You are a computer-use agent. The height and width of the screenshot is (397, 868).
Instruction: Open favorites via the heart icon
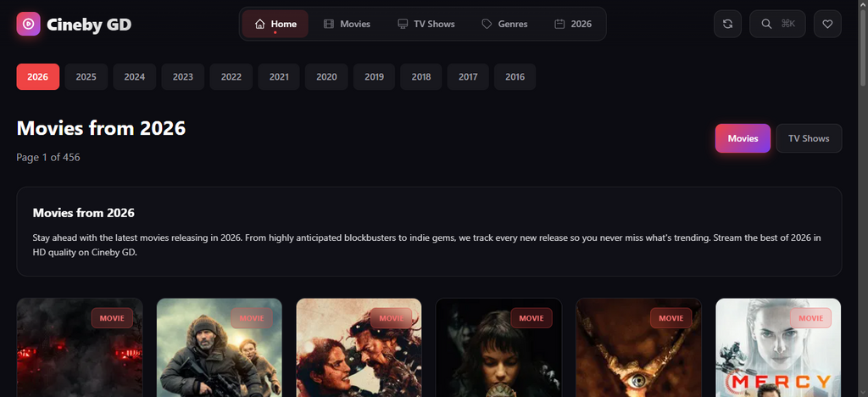[x=827, y=24]
